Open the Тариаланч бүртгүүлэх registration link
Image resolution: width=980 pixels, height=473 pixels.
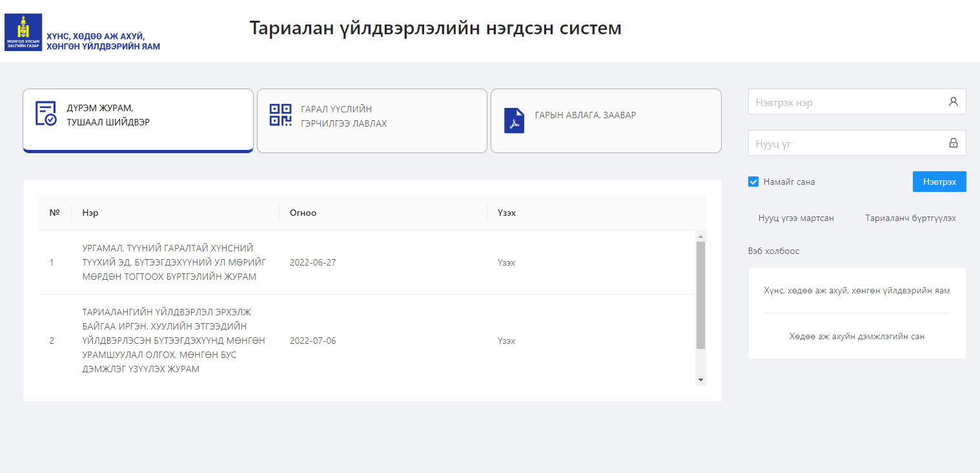(x=910, y=218)
